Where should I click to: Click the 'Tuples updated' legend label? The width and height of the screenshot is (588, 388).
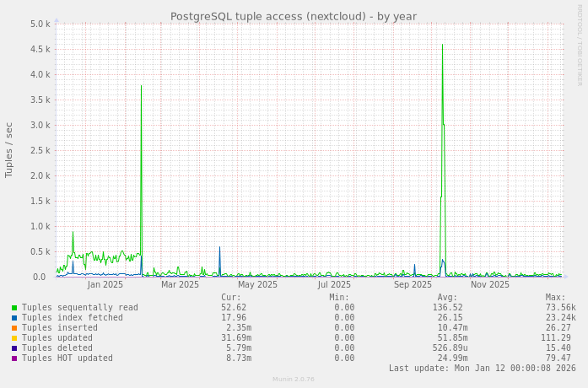(x=57, y=337)
